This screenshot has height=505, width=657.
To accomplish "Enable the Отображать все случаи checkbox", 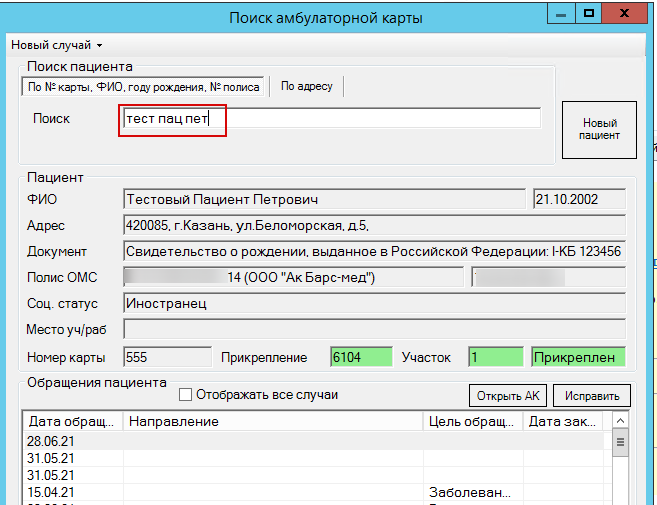I will click(x=185, y=395).
